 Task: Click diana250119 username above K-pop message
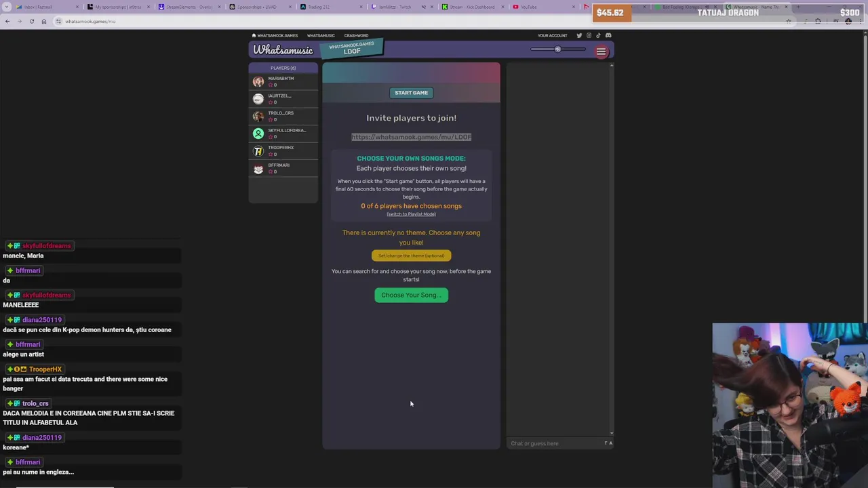click(42, 320)
